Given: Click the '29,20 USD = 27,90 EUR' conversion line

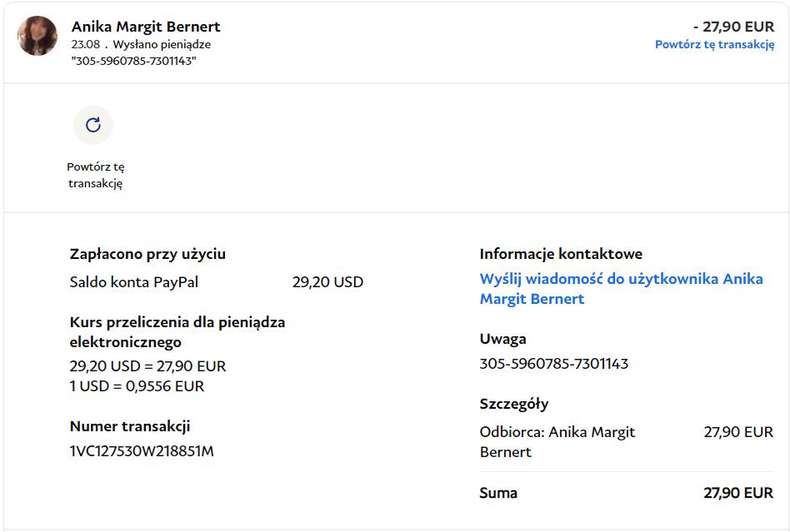Looking at the screenshot, I should point(147,366).
